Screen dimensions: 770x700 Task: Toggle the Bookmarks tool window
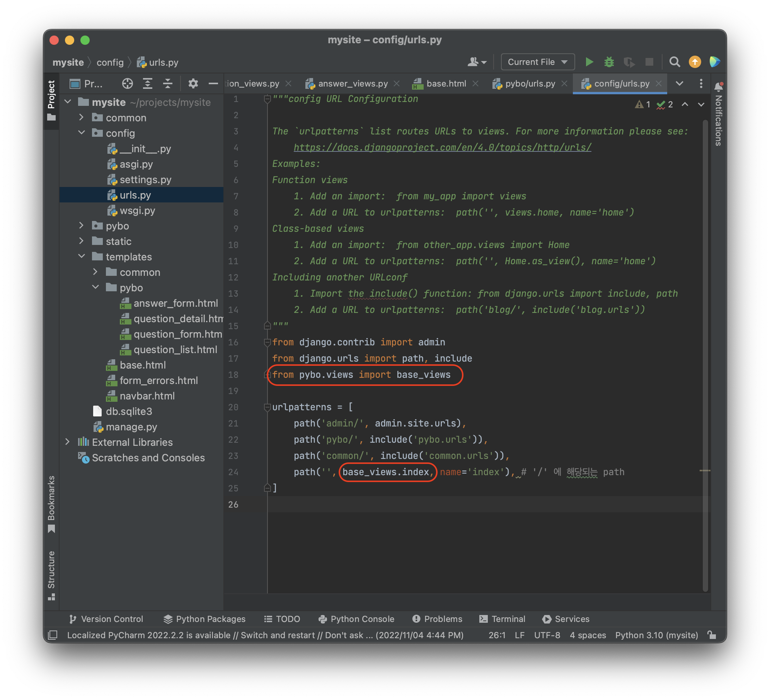tap(51, 503)
